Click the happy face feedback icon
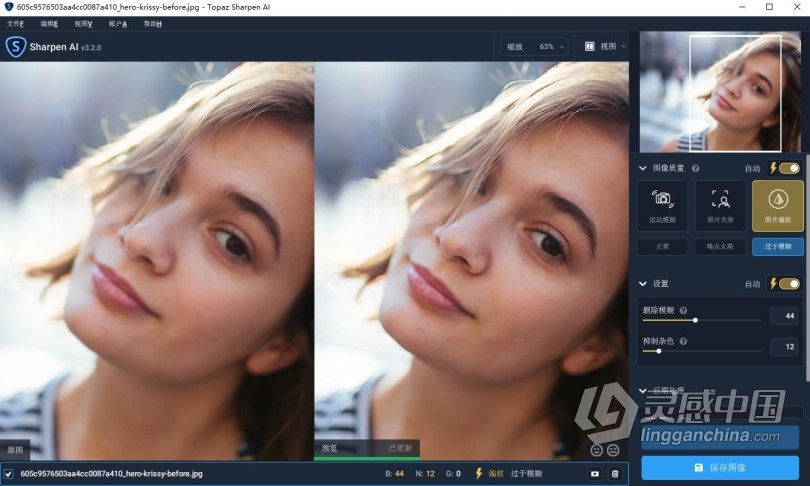This screenshot has width=810, height=486. tap(597, 450)
